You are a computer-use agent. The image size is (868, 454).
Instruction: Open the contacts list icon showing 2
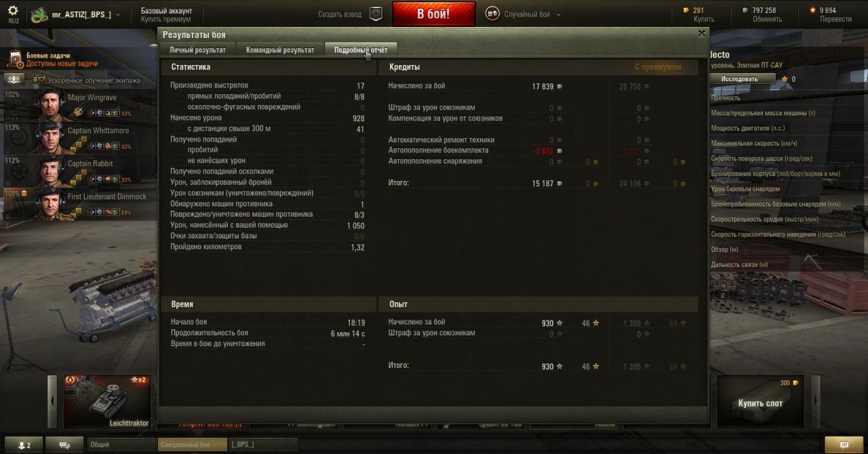pyautogui.click(x=24, y=445)
